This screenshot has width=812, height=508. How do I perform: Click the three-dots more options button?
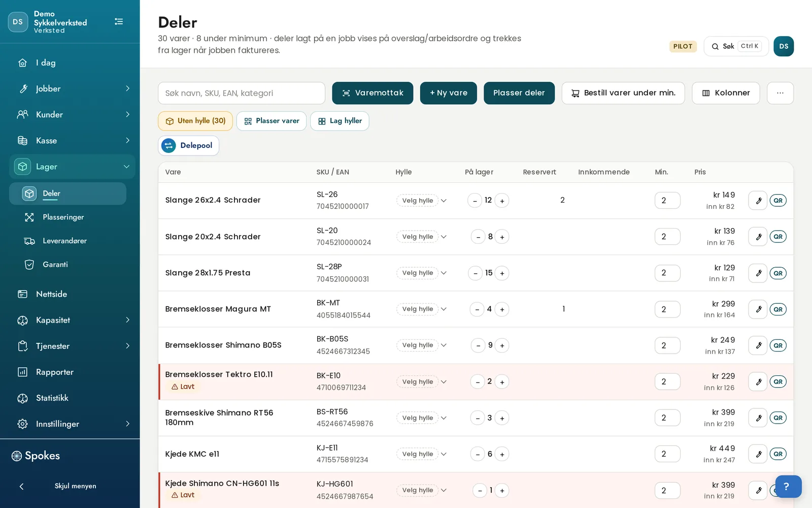(780, 93)
